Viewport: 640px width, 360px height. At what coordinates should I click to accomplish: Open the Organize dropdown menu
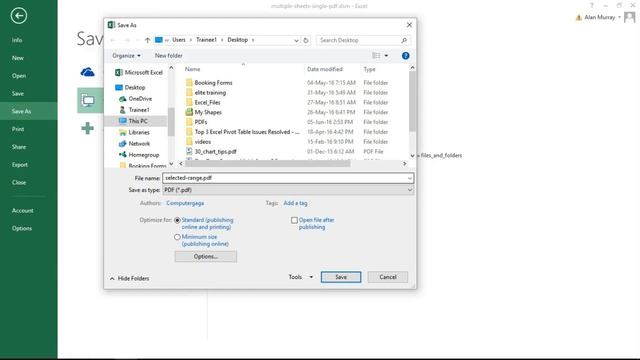pyautogui.click(x=126, y=56)
